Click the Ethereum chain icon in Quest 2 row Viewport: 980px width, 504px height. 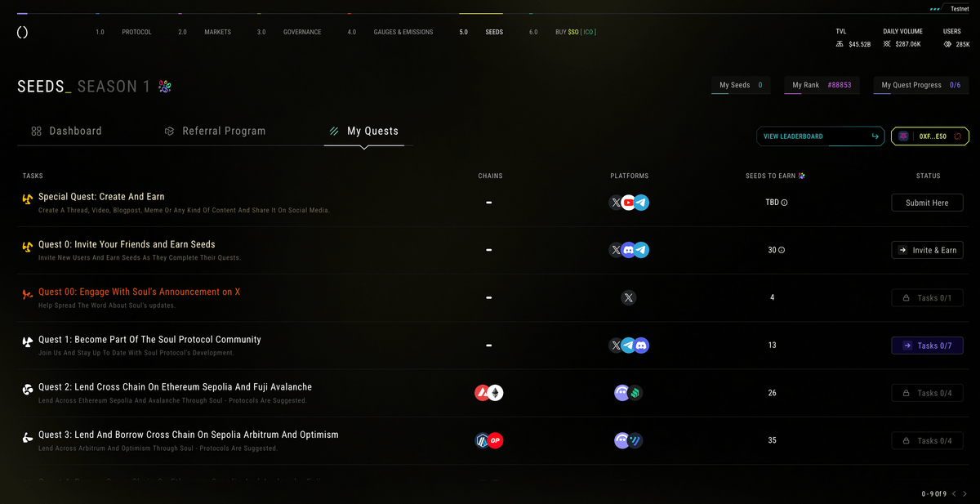coord(495,393)
